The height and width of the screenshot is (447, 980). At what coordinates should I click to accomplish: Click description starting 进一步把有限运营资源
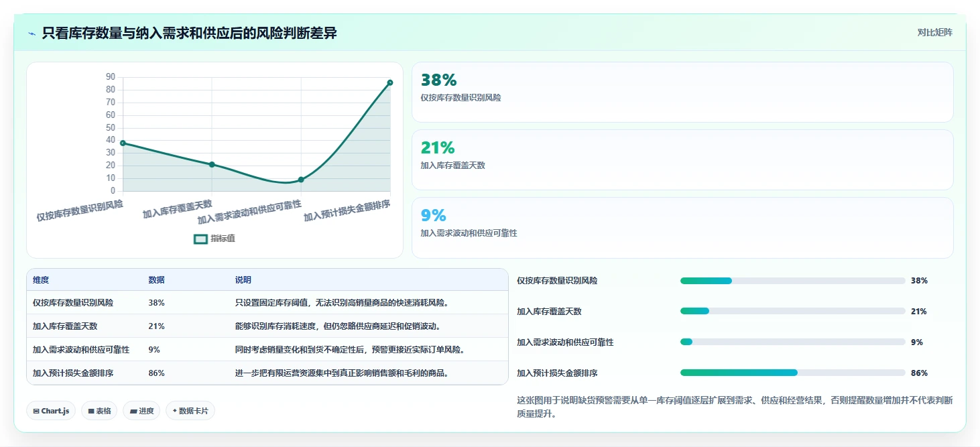(341, 373)
